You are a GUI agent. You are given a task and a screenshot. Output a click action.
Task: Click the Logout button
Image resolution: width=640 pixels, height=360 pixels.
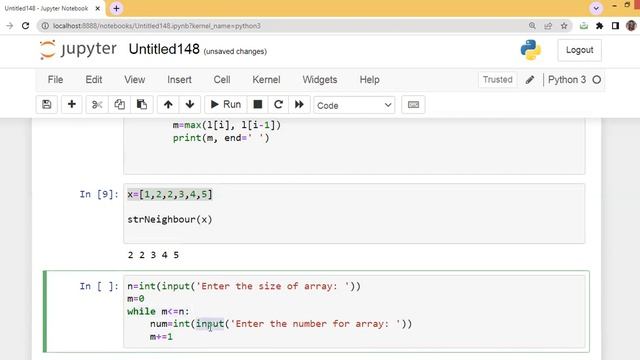(579, 50)
